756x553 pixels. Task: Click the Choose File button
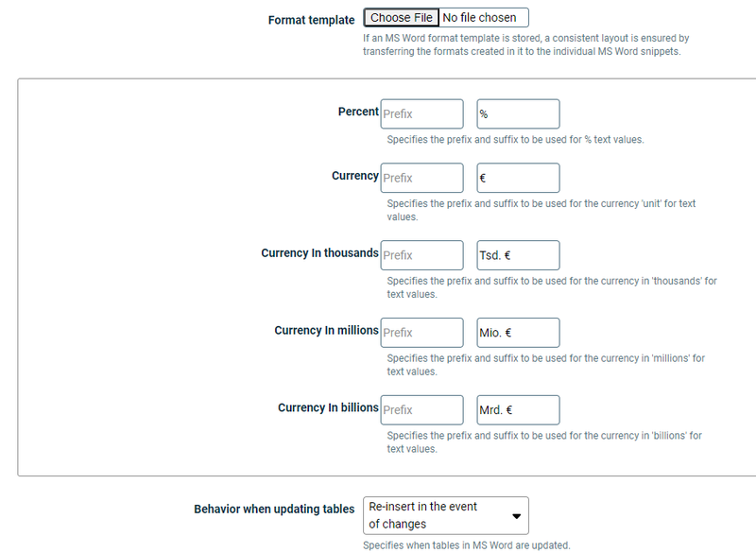pos(401,17)
